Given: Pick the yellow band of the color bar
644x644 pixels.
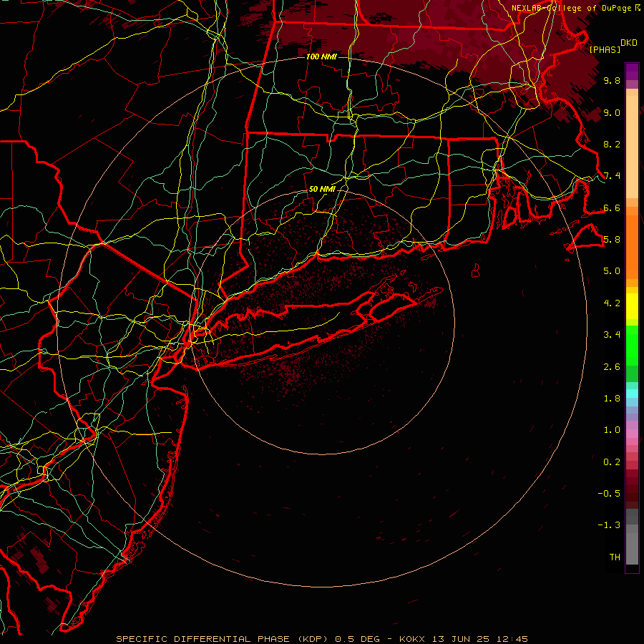Looking at the screenshot, I should point(632,306).
